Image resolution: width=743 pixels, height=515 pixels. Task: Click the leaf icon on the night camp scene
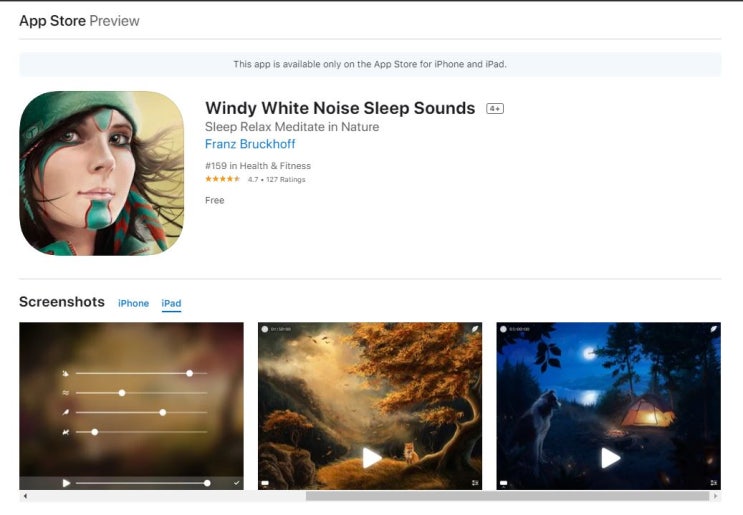pos(713,329)
